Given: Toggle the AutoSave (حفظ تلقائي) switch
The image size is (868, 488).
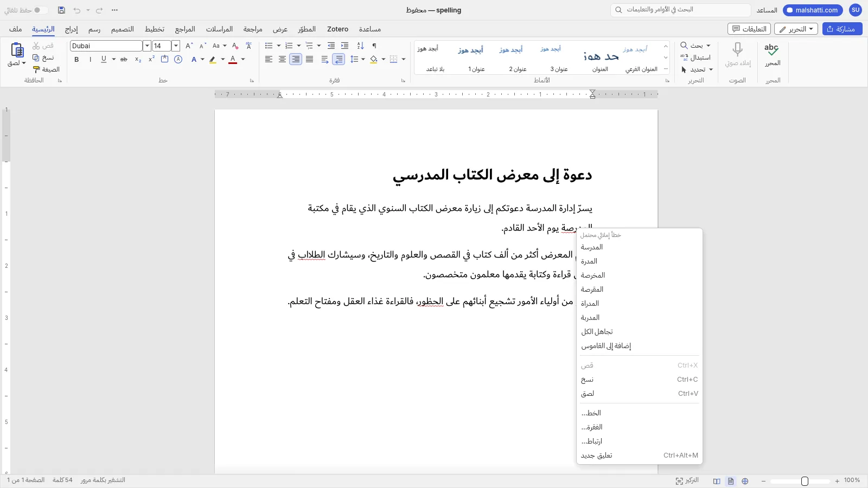Looking at the screenshot, I should (x=40, y=10).
